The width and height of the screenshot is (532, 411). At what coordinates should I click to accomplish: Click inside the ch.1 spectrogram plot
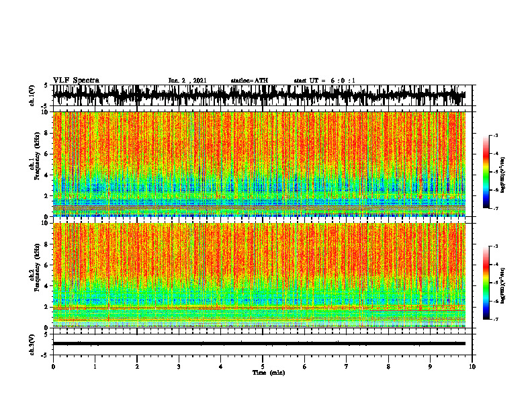(259, 164)
